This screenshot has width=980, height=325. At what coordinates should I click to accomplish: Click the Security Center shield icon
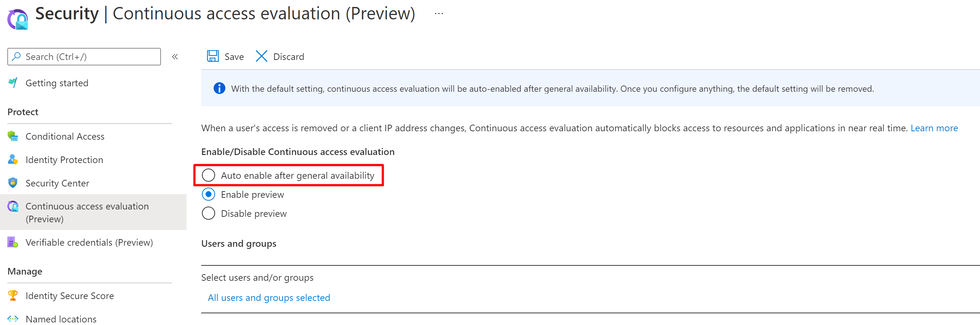pyautogui.click(x=13, y=183)
